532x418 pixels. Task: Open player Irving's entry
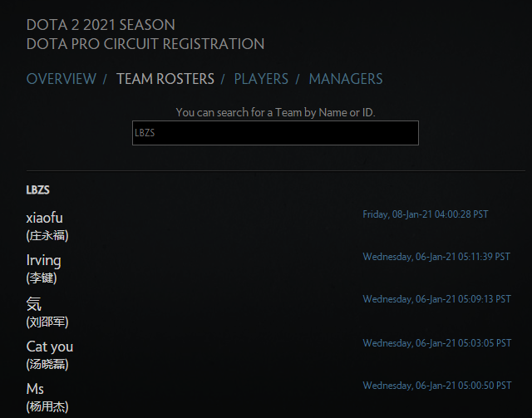44,260
